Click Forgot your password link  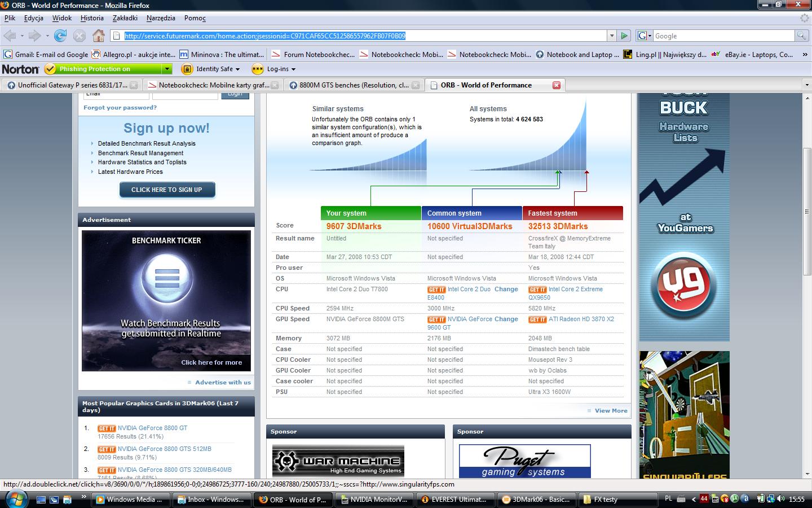click(x=120, y=107)
